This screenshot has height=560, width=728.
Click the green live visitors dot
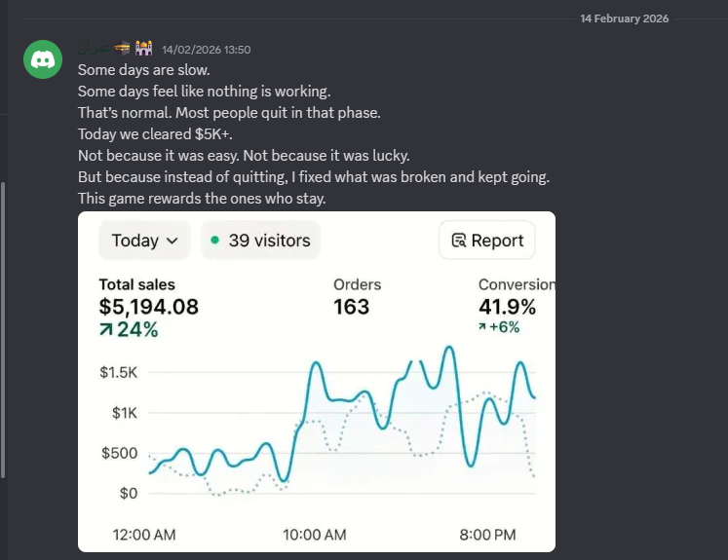coord(215,241)
